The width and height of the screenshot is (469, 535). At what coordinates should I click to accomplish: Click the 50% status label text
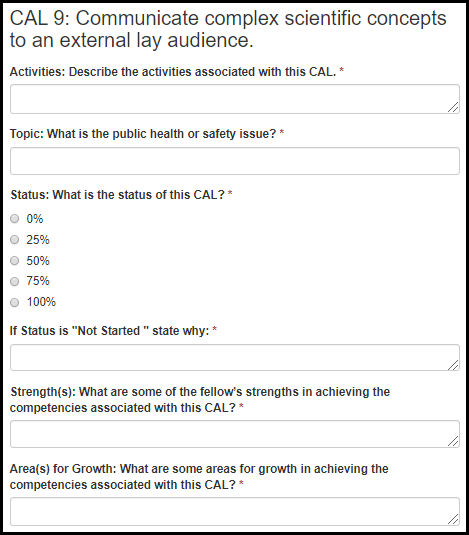tap(38, 261)
